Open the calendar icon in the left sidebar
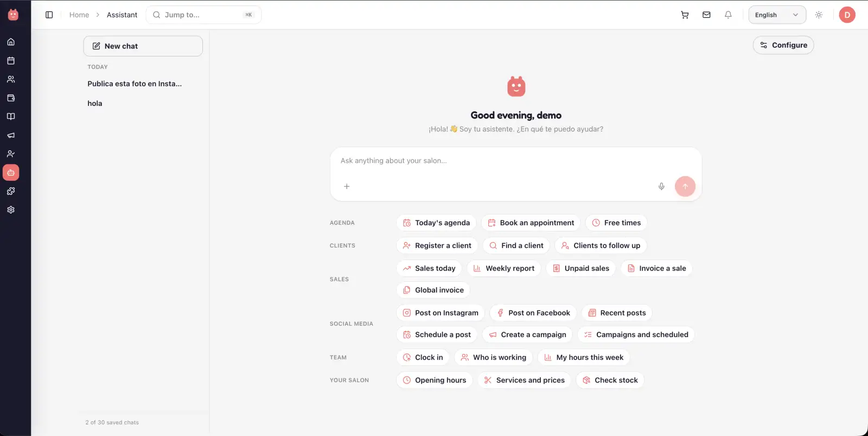 11,61
